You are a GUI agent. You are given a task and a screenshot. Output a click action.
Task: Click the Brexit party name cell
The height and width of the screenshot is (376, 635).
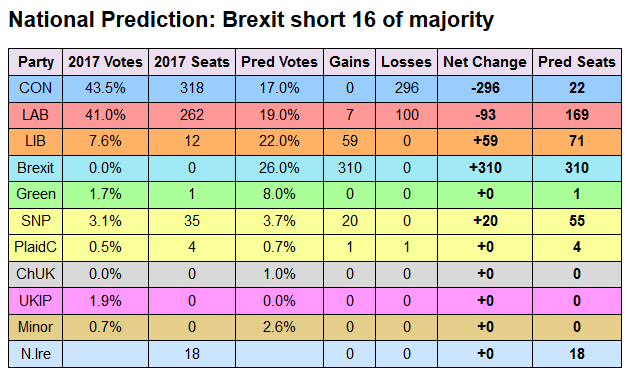tap(36, 168)
